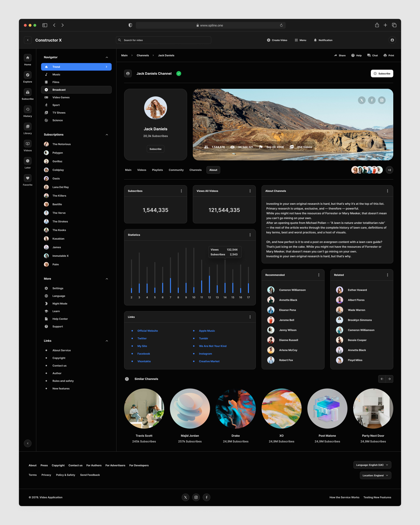The width and height of the screenshot is (420, 525).
Task: Open the Later clock icon
Action: click(x=27, y=161)
